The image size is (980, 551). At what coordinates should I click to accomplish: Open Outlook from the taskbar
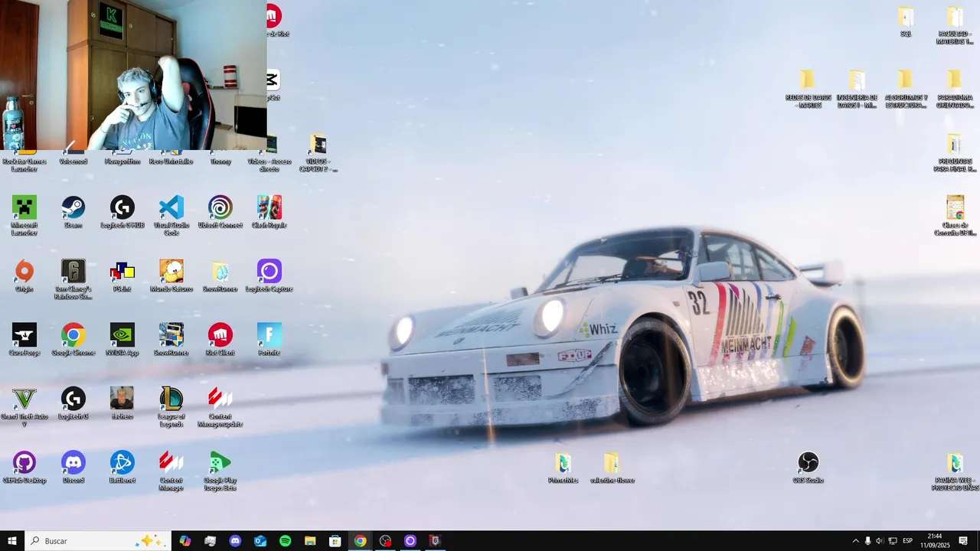[260, 541]
